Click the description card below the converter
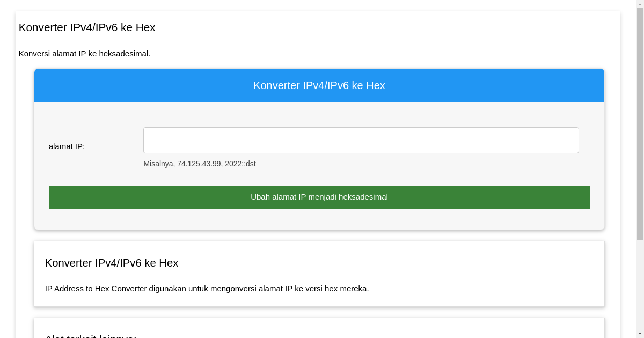 319,274
